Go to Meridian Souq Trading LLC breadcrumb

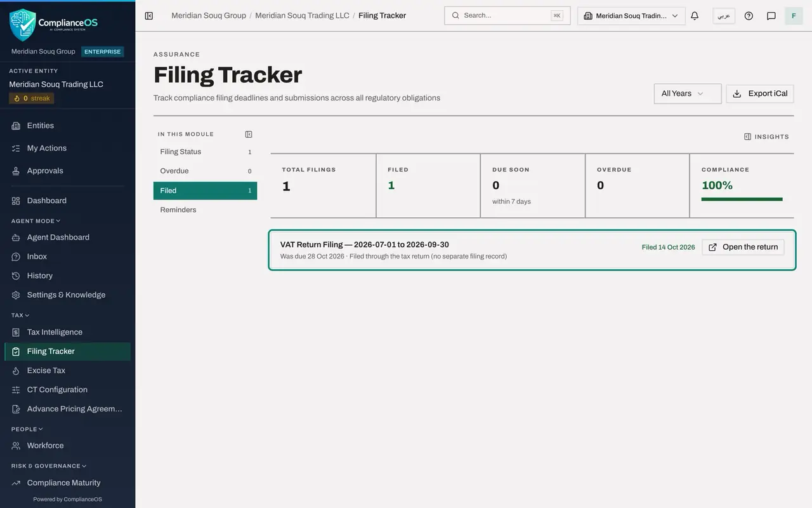pyautogui.click(x=302, y=15)
